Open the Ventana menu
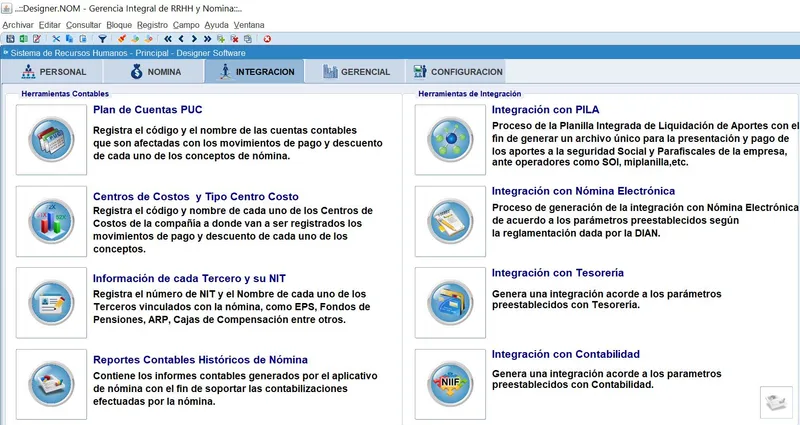This screenshot has width=800, height=425. tap(249, 24)
